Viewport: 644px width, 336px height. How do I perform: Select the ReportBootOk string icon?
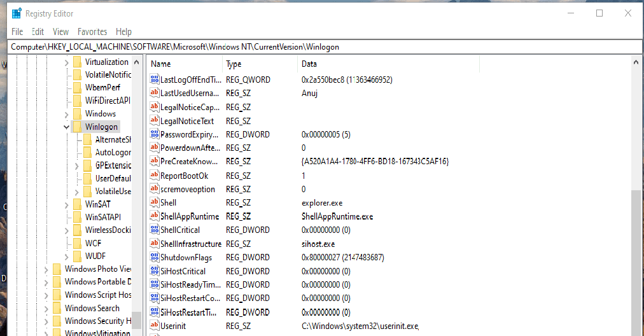155,176
